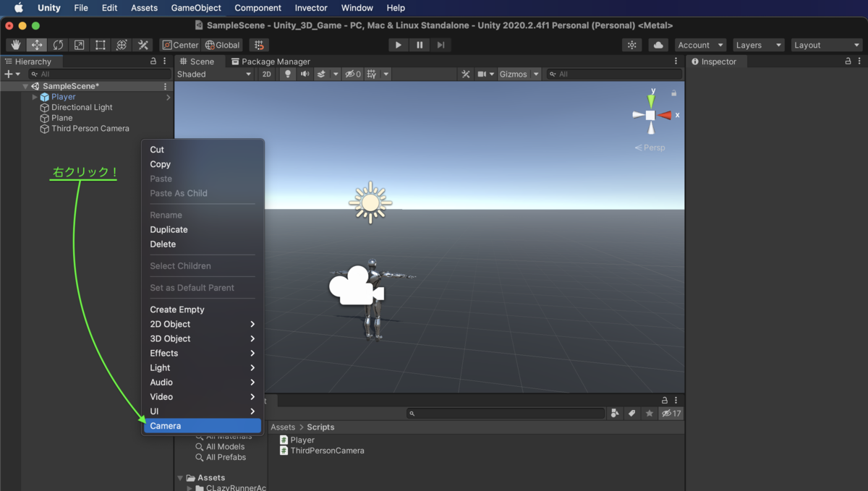Toggle grid snapping icon in the top toolbar
868x491 pixels.
point(259,45)
